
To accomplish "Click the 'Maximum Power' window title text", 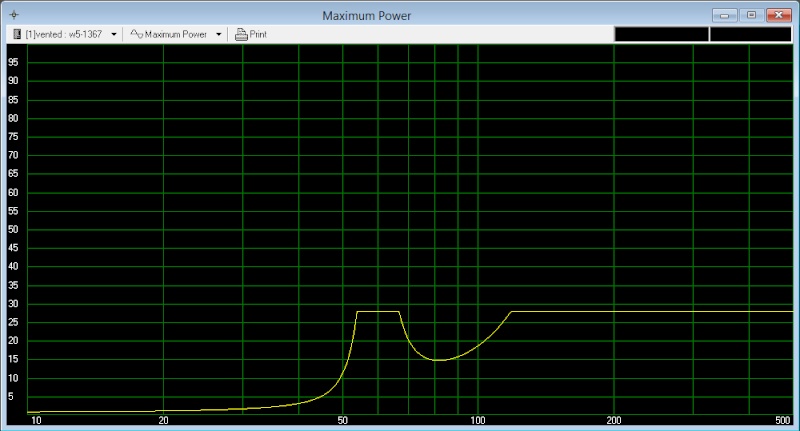I will point(366,16).
